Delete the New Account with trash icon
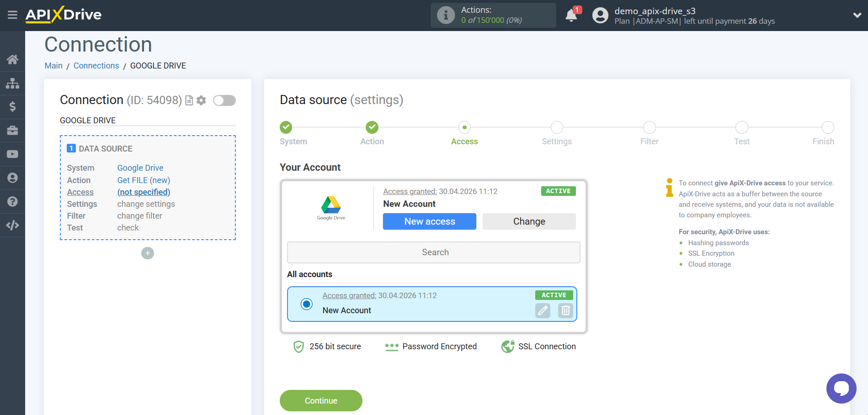This screenshot has width=868, height=415. 565,310
